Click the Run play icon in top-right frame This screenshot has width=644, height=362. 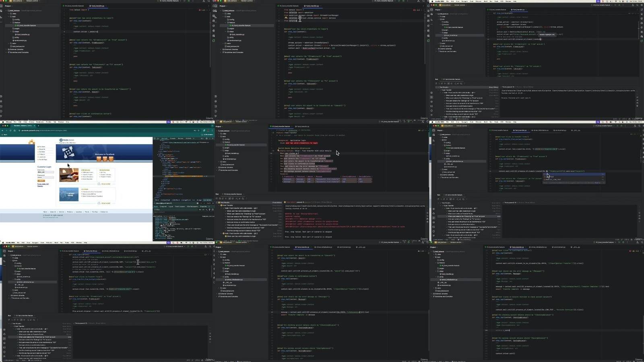[x=615, y=5]
